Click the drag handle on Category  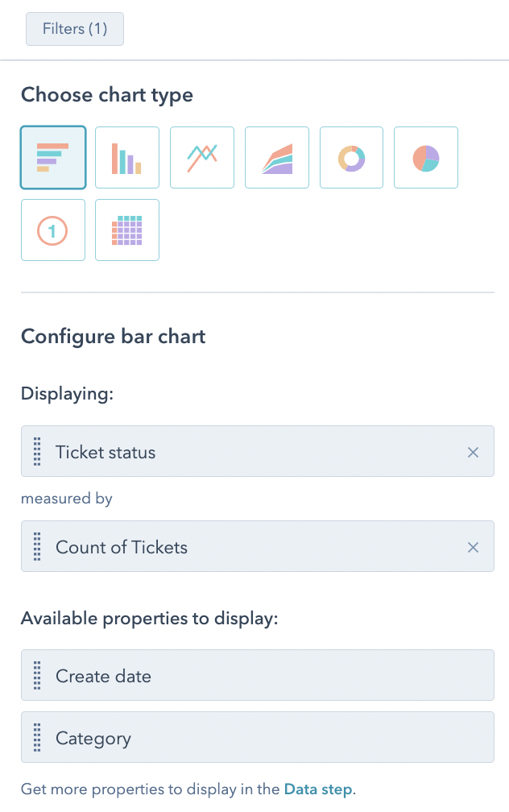pyautogui.click(x=36, y=738)
